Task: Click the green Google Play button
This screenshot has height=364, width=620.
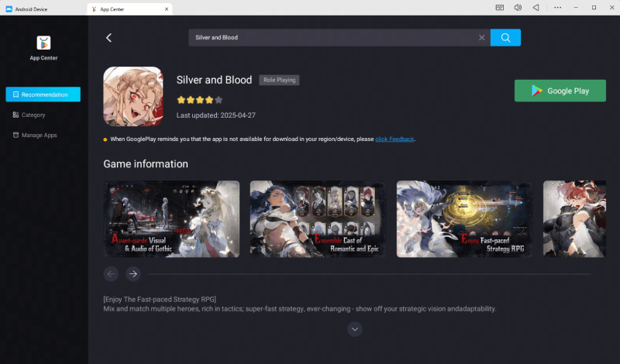Action: click(x=560, y=91)
